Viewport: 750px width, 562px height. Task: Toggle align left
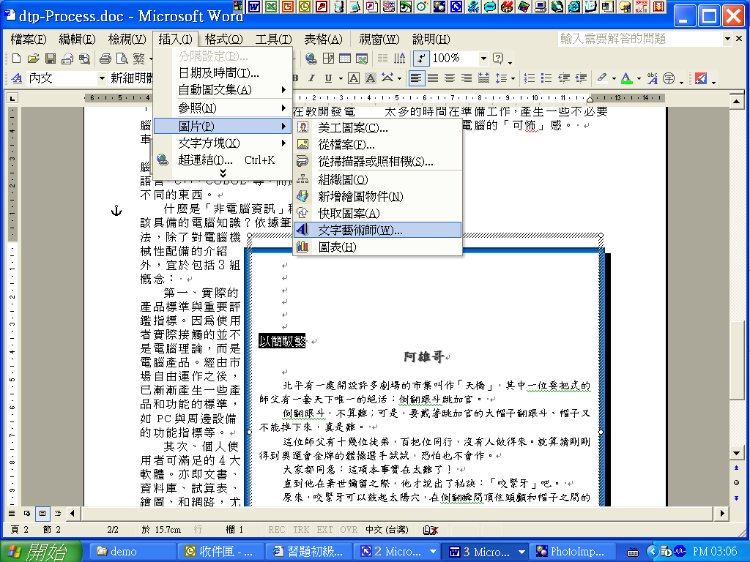[x=416, y=78]
